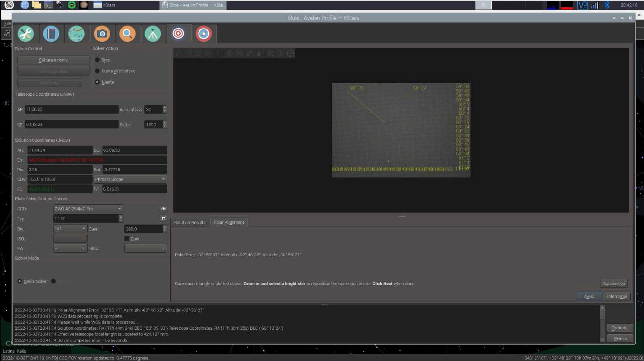Open the File menu of the KStars window

coord(7,24)
